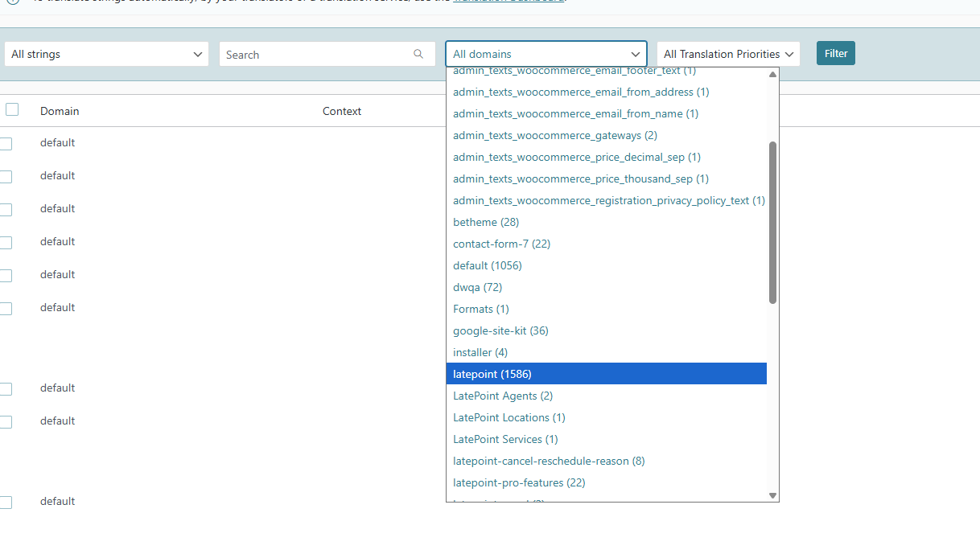The width and height of the screenshot is (980, 558).
Task: Pick betheme (28) in the domain list
Action: pyautogui.click(x=486, y=222)
